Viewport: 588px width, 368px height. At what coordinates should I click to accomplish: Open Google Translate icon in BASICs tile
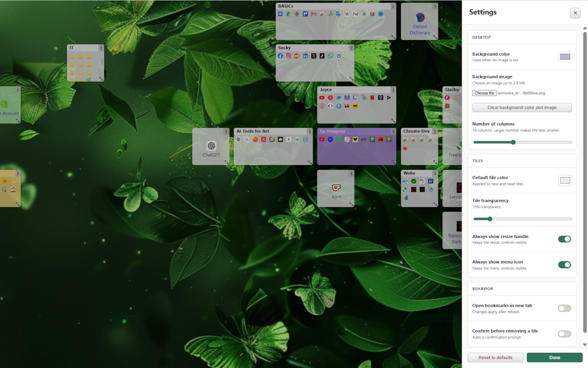[x=339, y=14]
